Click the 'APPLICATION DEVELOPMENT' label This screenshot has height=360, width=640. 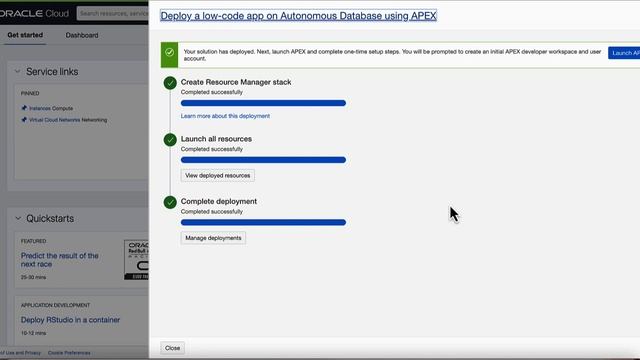56,305
